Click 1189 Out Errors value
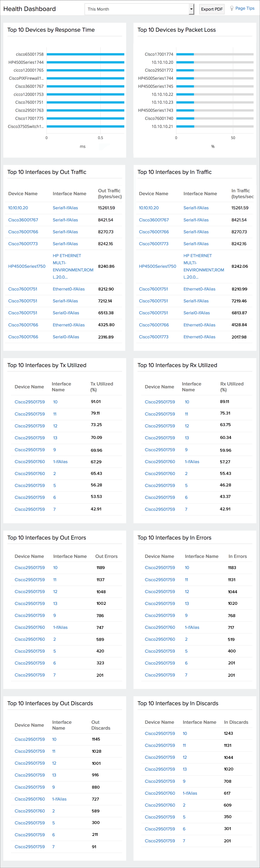The width and height of the screenshot is (260, 868). [100, 568]
